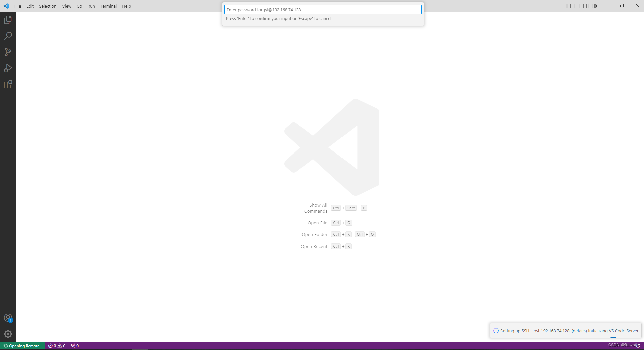This screenshot has width=644, height=350.
Task: Click the forwarded ports status item
Action: pos(75,346)
